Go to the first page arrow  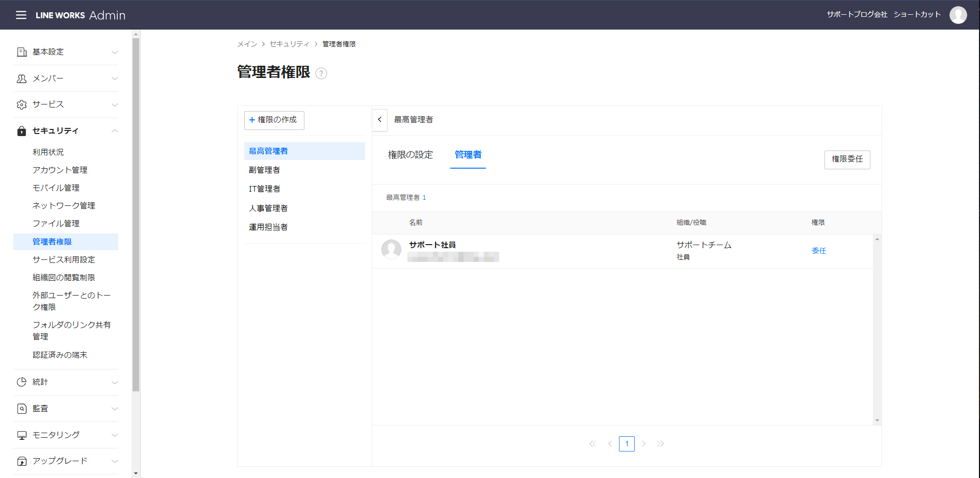click(x=592, y=444)
